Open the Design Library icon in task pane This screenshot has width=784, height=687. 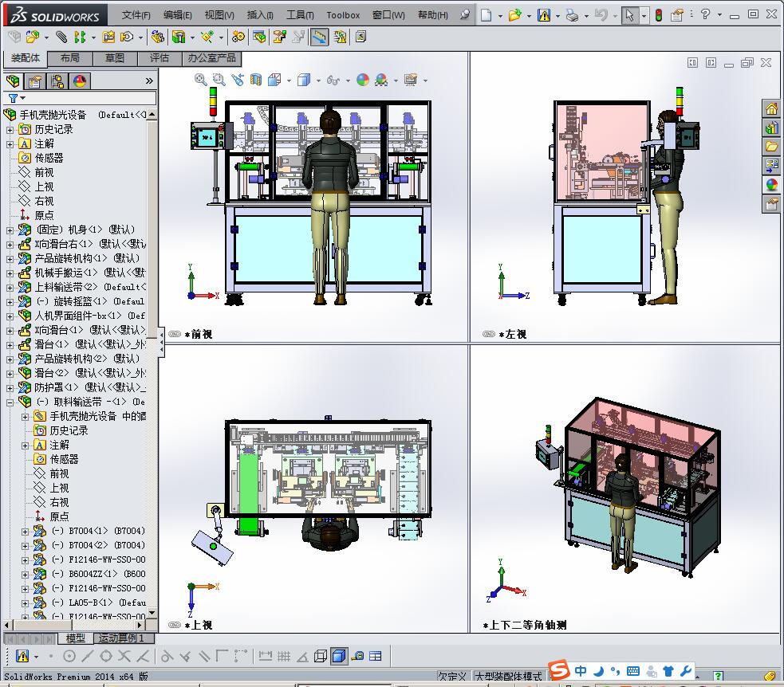[x=771, y=128]
